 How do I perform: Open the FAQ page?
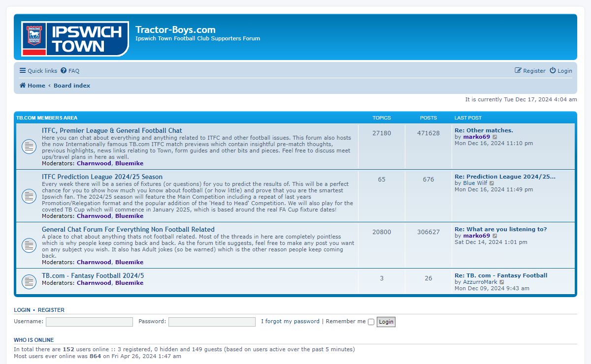70,71
